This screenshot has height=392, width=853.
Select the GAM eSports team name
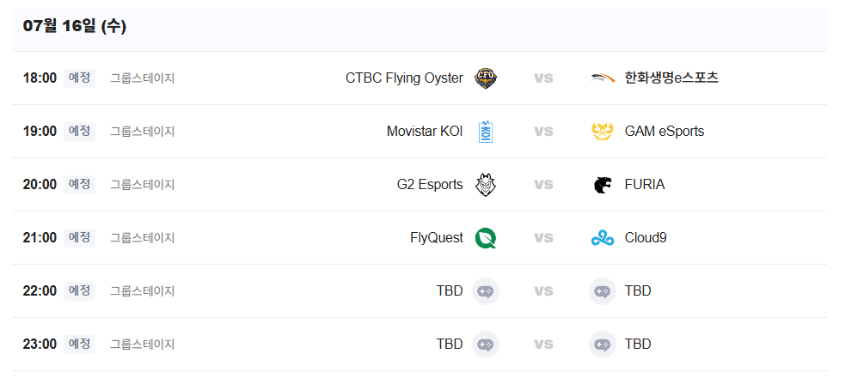pyautogui.click(x=664, y=132)
